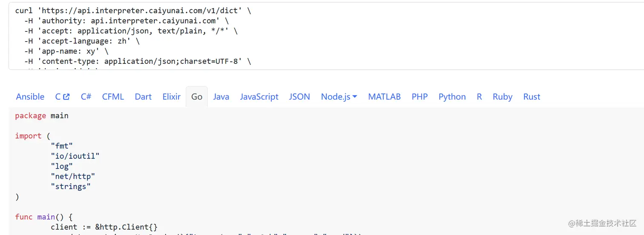Switch to the Dart tab

[143, 97]
